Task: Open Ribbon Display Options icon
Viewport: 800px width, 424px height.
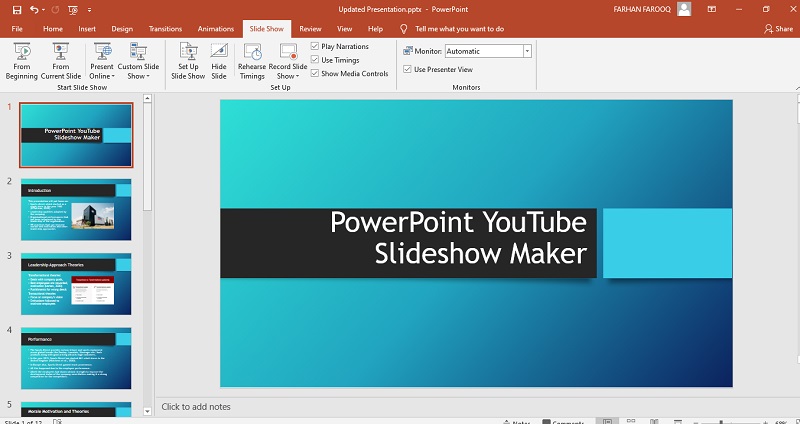Action: [712, 9]
